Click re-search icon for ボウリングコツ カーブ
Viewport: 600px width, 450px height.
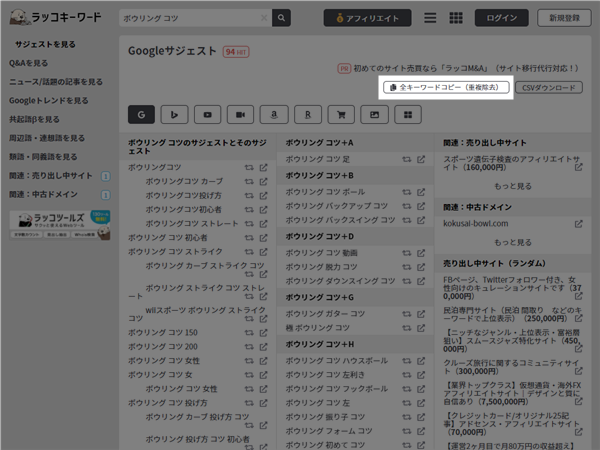coord(249,181)
